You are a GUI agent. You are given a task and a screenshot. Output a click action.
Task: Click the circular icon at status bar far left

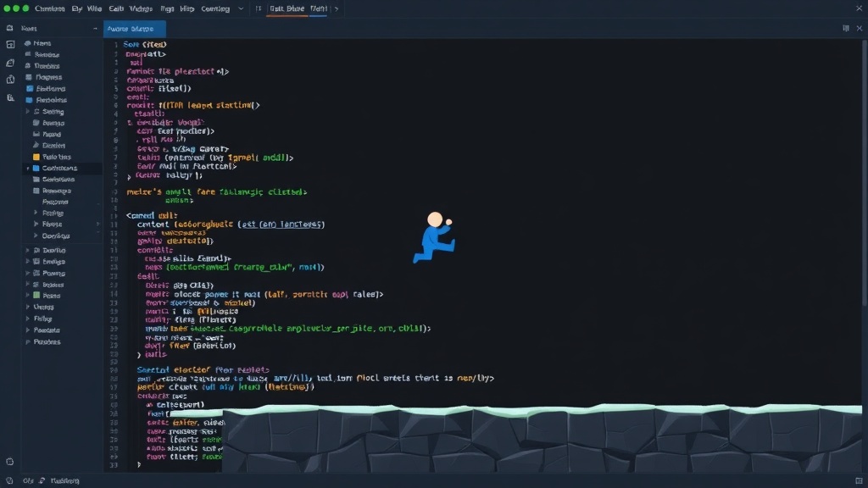tap(9, 481)
